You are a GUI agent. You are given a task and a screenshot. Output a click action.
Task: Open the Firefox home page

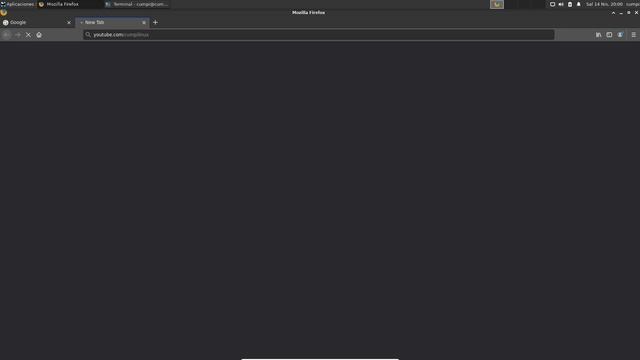coord(39,35)
